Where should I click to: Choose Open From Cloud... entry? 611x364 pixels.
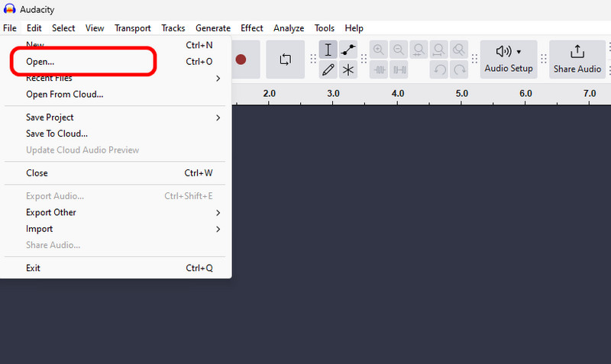pyautogui.click(x=115, y=94)
